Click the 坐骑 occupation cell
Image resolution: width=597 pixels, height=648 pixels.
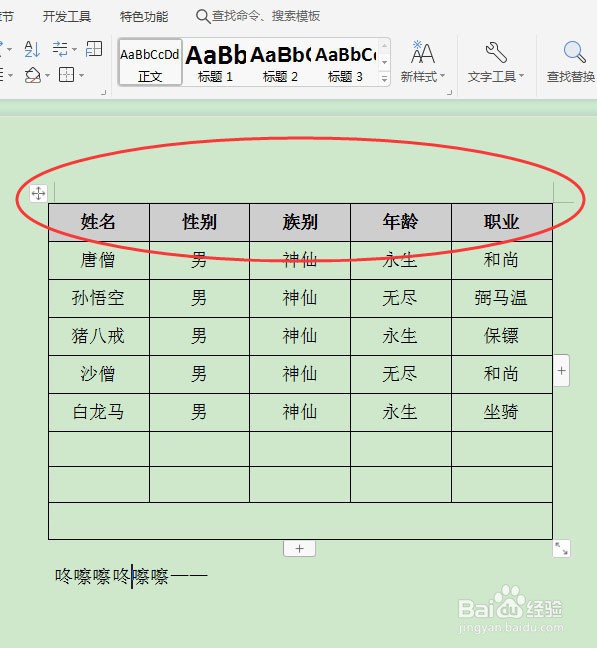pyautogui.click(x=502, y=412)
